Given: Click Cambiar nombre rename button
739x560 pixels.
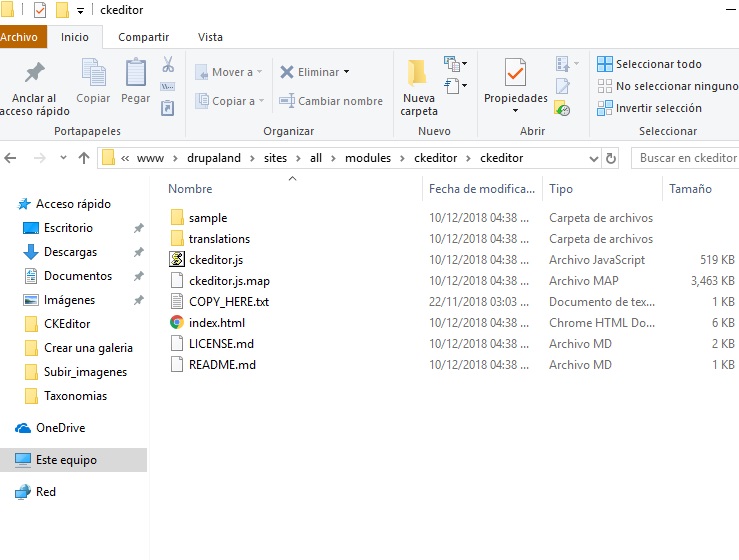Looking at the screenshot, I should 331,101.
